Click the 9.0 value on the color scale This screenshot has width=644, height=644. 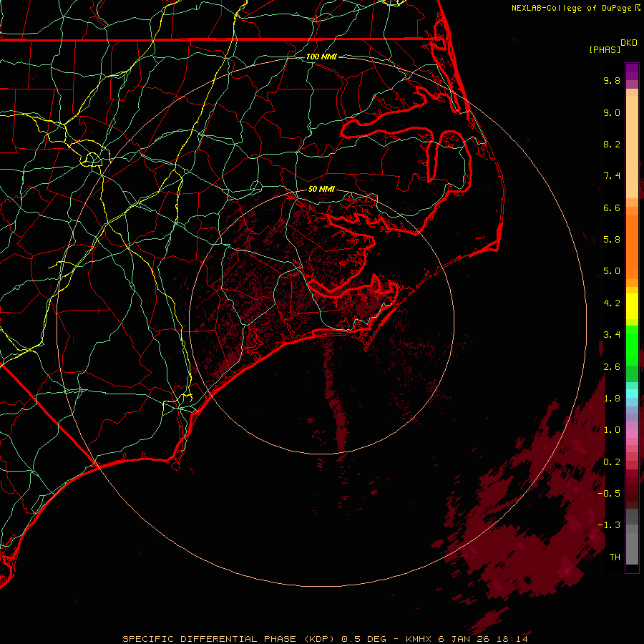612,112
